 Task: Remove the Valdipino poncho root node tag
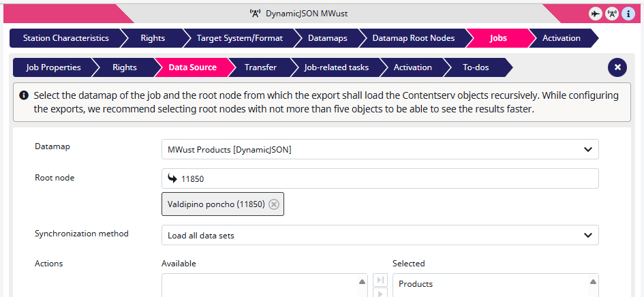[x=274, y=204]
